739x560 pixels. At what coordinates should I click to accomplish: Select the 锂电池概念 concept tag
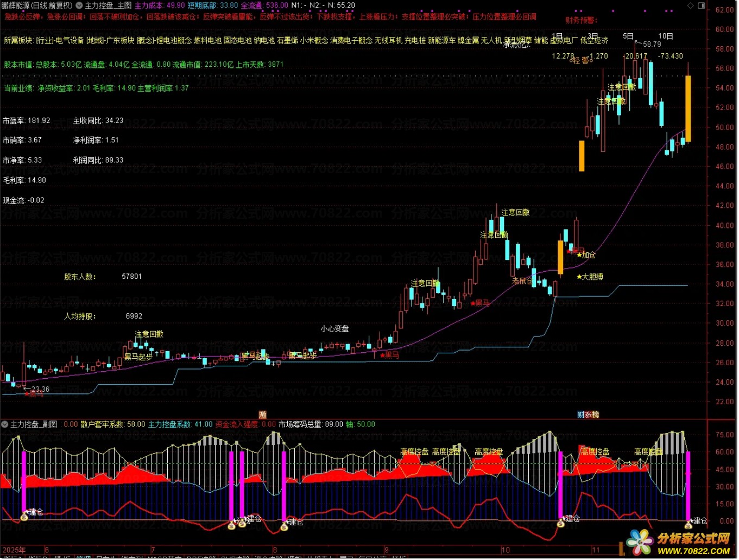pyautogui.click(x=174, y=40)
